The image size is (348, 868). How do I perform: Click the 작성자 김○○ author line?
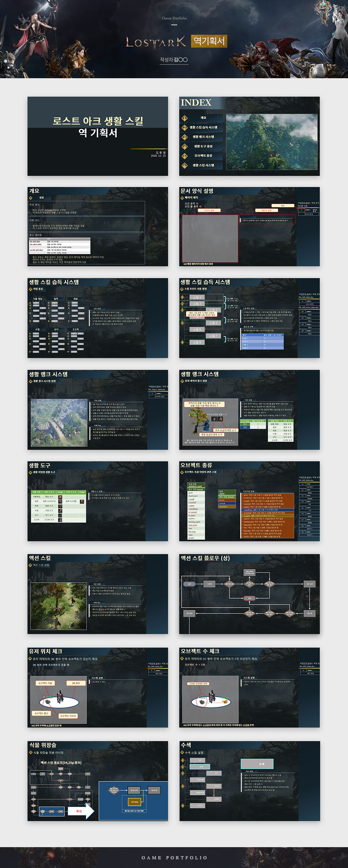[174, 60]
